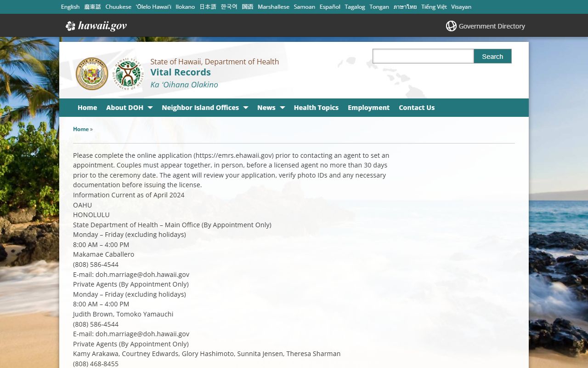Switch language to Español

(330, 7)
